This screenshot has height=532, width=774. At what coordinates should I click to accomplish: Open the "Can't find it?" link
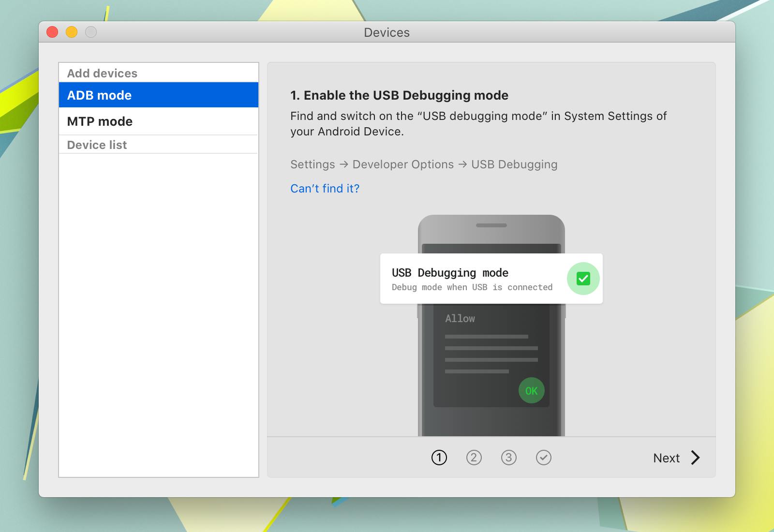(x=325, y=189)
